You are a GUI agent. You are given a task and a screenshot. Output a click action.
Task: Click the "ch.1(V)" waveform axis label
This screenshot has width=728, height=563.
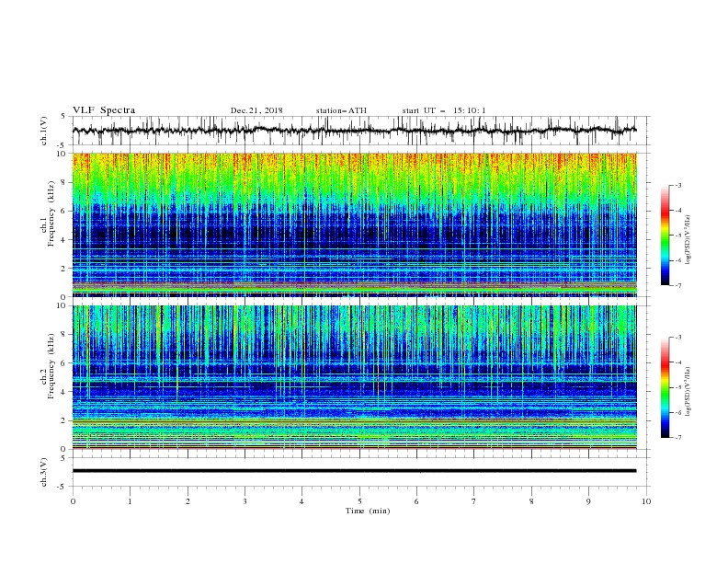[x=44, y=131]
